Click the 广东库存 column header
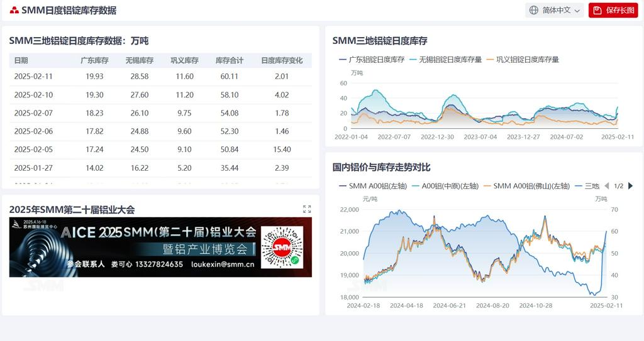This screenshot has height=341, width=644. click(94, 60)
